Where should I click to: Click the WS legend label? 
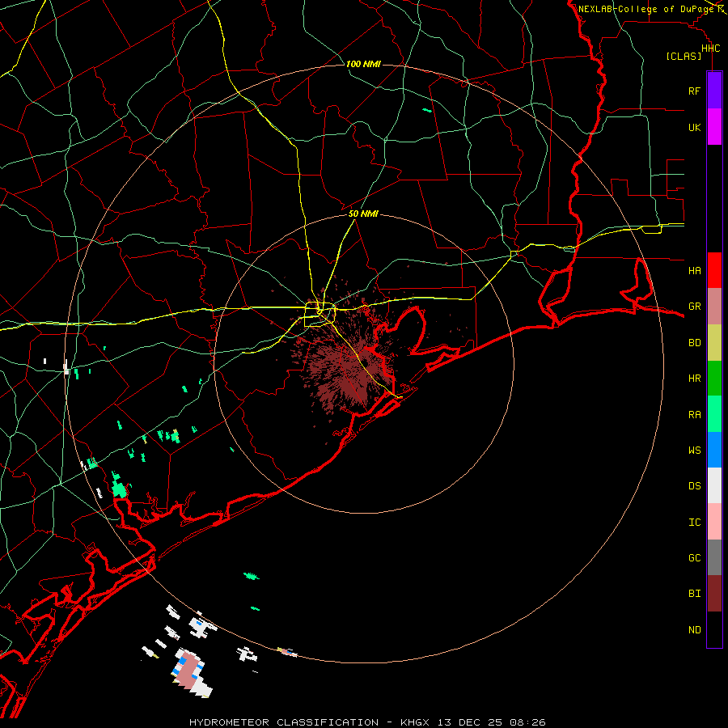pyautogui.click(x=694, y=450)
